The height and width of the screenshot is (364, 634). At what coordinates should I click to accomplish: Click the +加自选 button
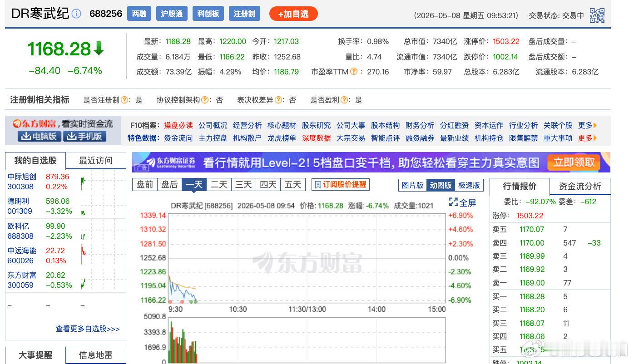[293, 14]
